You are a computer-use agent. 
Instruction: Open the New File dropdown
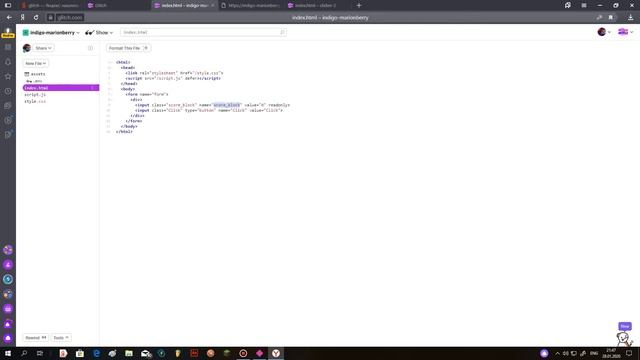(36, 63)
